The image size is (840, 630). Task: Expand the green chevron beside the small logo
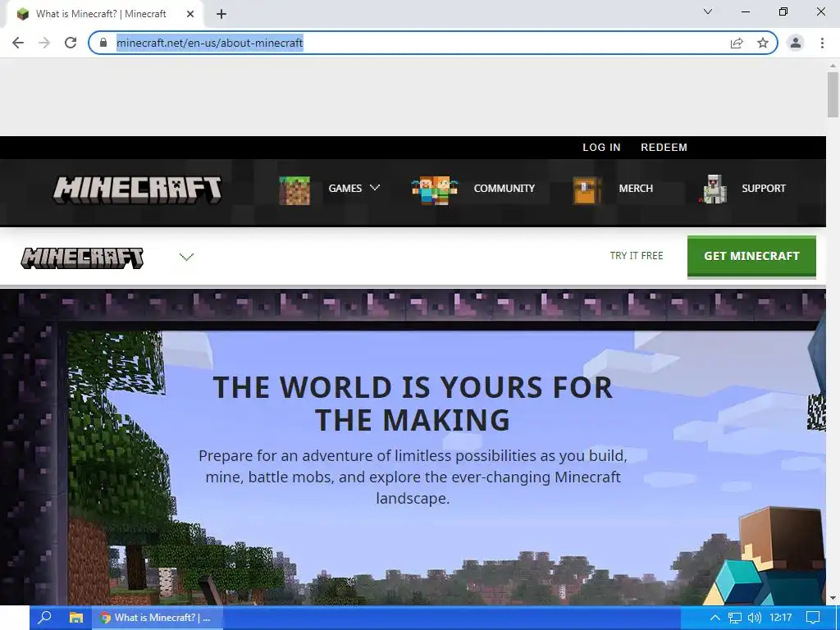click(x=186, y=257)
